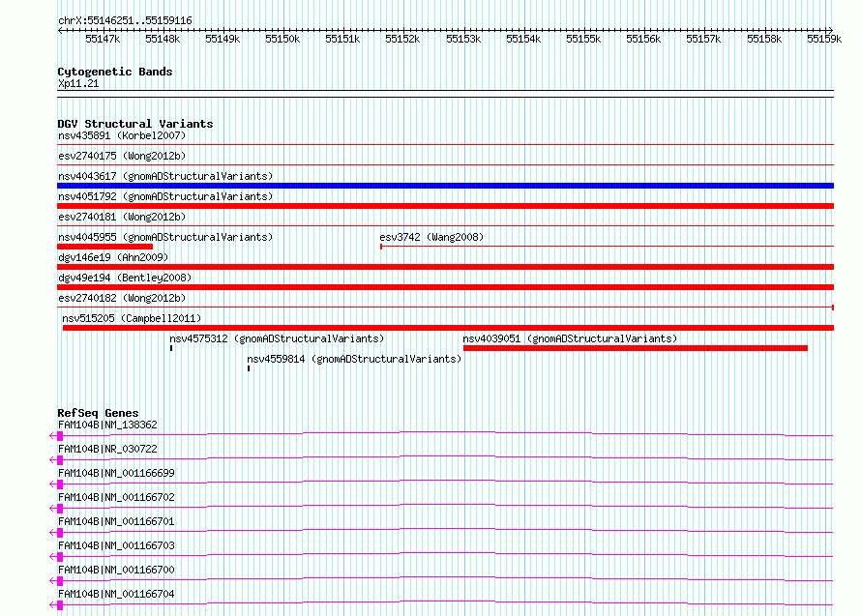Click the FAM104B NR_030722 exon block
Viewport: 861px width, 616px height.
coord(60,460)
